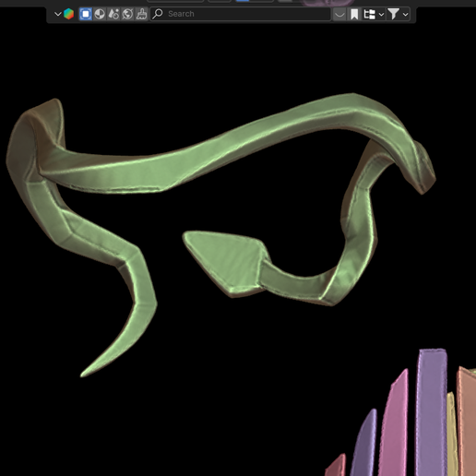Click the magnifier icon in search
Screen dimensions: 476x476
(x=158, y=14)
